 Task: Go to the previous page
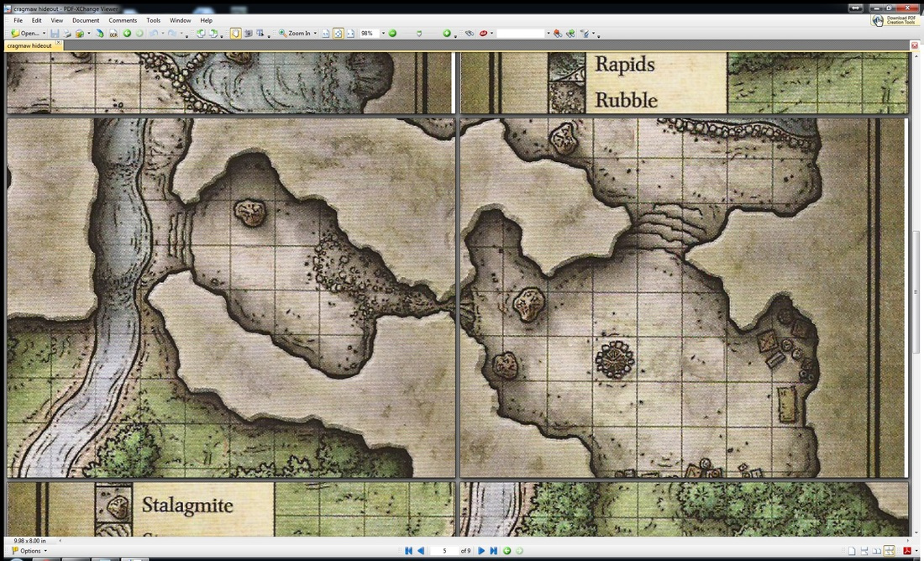[421, 551]
